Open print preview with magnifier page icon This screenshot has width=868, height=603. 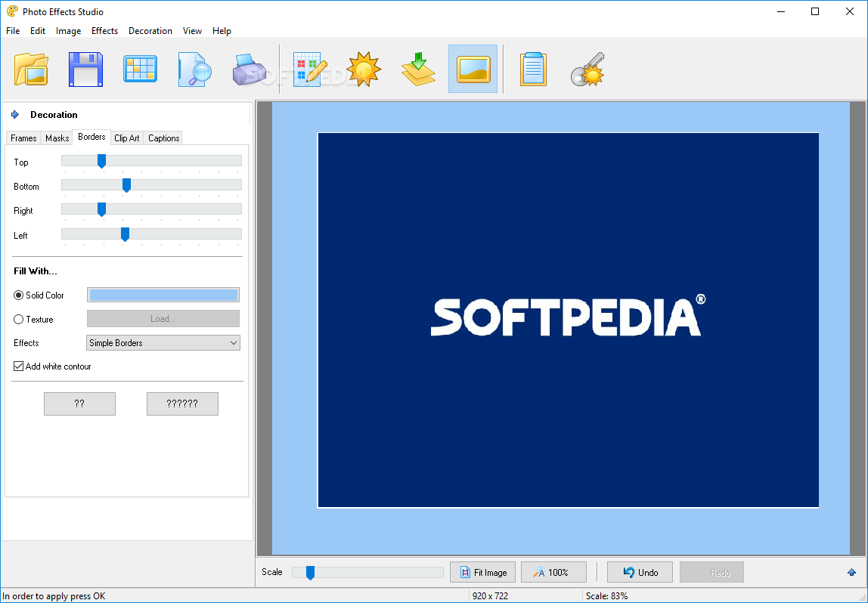point(195,70)
